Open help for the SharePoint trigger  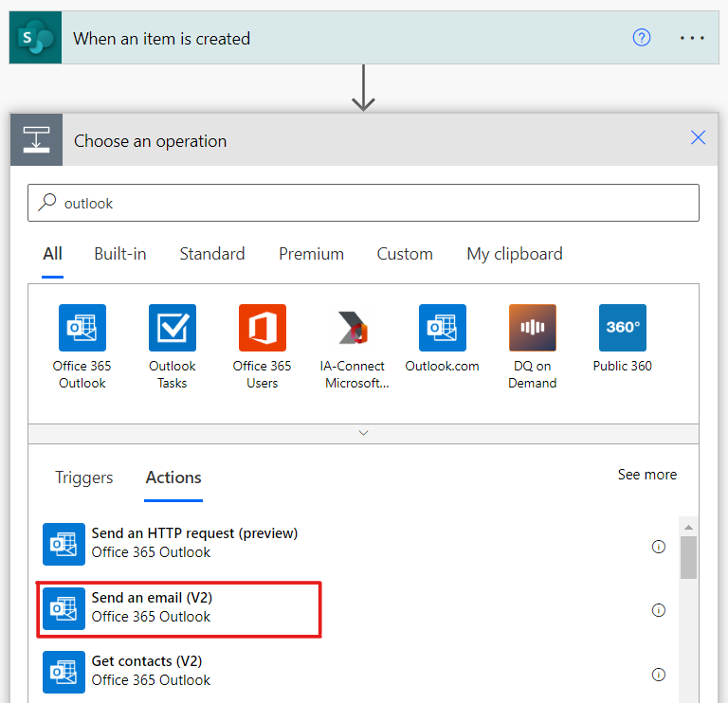point(642,38)
